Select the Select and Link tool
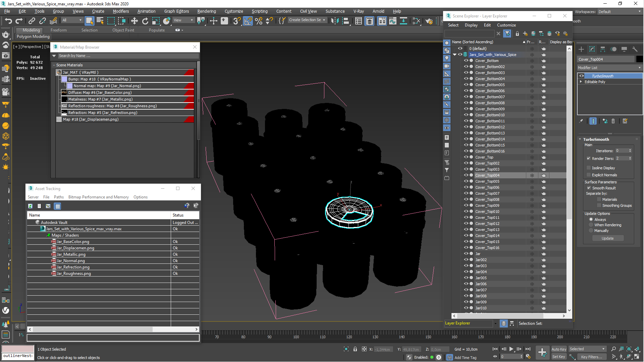Screen dimensions: 644x362 pyautogui.click(x=32, y=21)
